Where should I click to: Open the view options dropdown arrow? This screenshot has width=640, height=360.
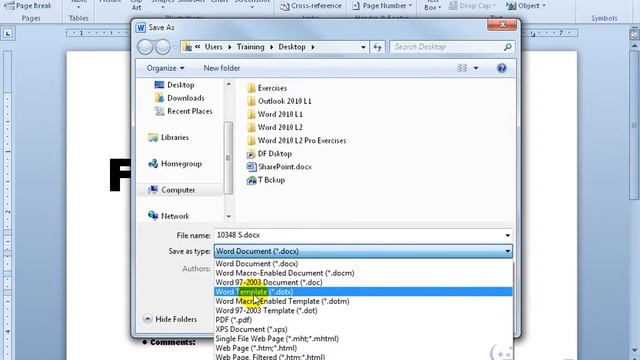pyautogui.click(x=476, y=68)
